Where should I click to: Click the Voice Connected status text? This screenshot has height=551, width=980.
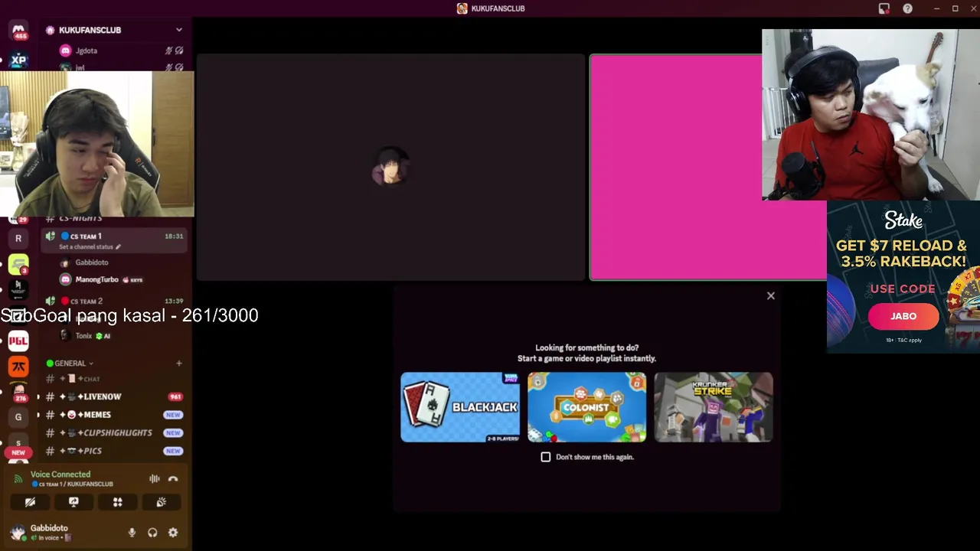60,474
